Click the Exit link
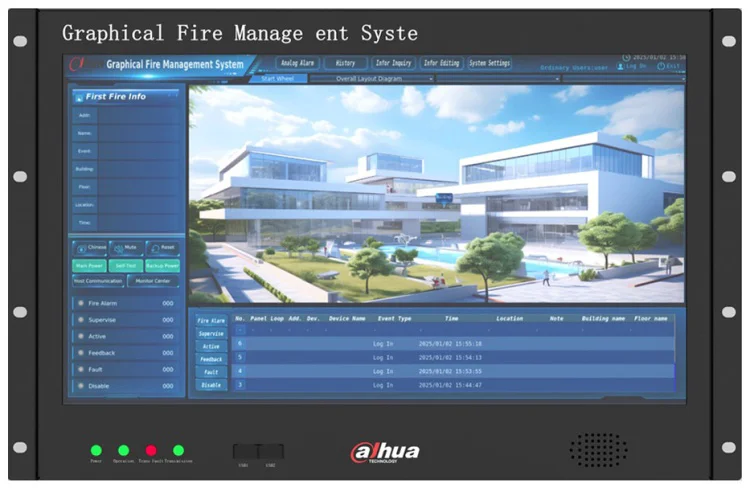Viewport: 750px width, 489px height. (673, 67)
